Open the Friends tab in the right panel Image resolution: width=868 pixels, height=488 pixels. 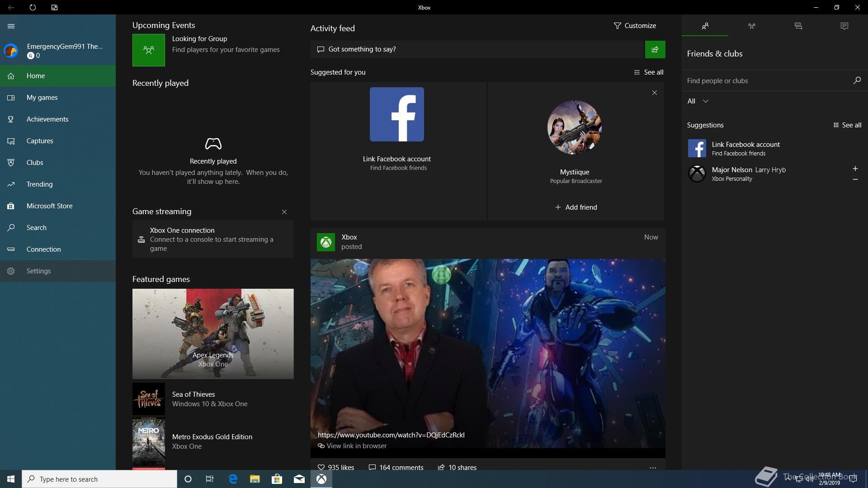pos(705,26)
